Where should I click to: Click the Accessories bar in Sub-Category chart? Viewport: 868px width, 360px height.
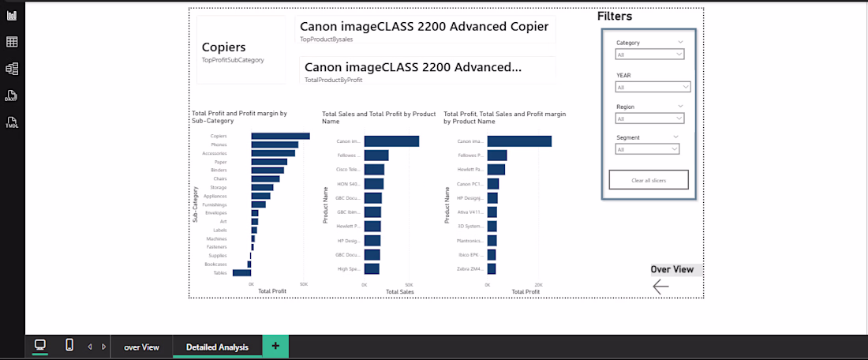[273, 153]
